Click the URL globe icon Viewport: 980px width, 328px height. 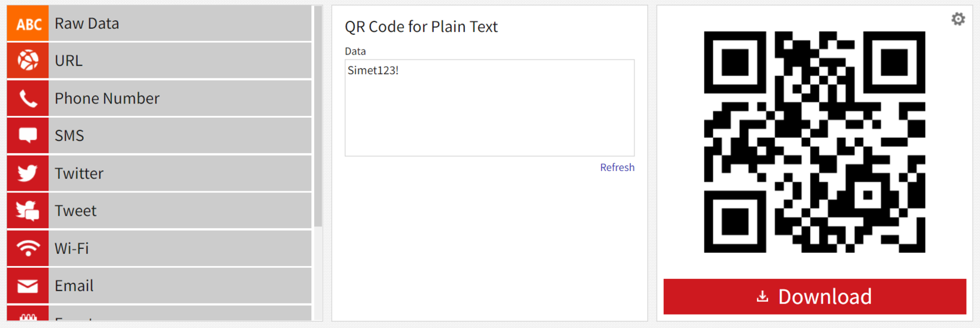coord(28,61)
